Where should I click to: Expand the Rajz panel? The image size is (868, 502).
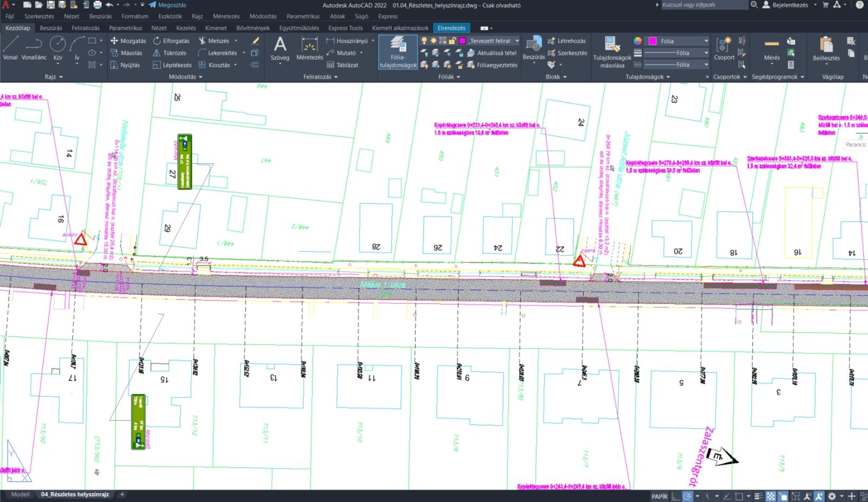(54, 77)
